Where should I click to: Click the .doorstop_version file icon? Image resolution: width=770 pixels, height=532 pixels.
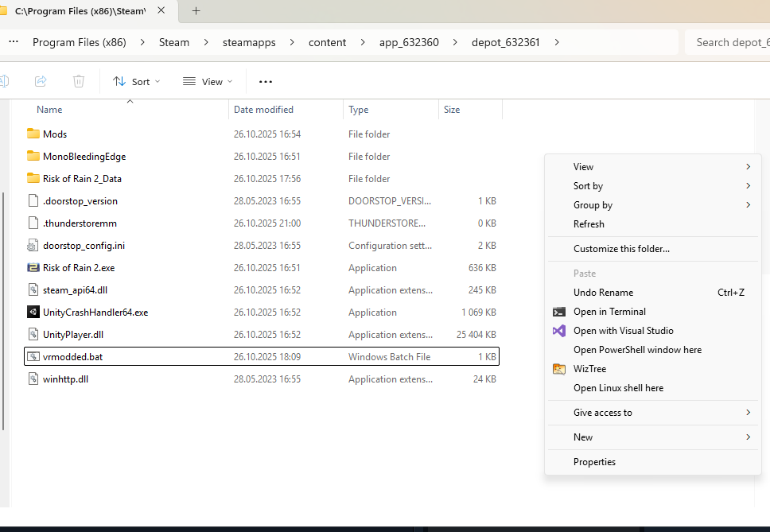click(33, 200)
